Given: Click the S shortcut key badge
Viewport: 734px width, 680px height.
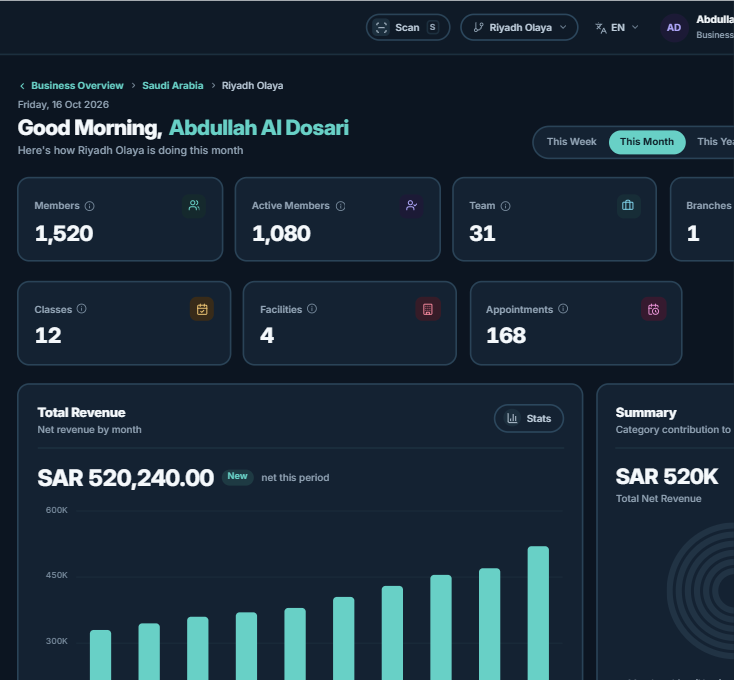Looking at the screenshot, I should pos(433,27).
